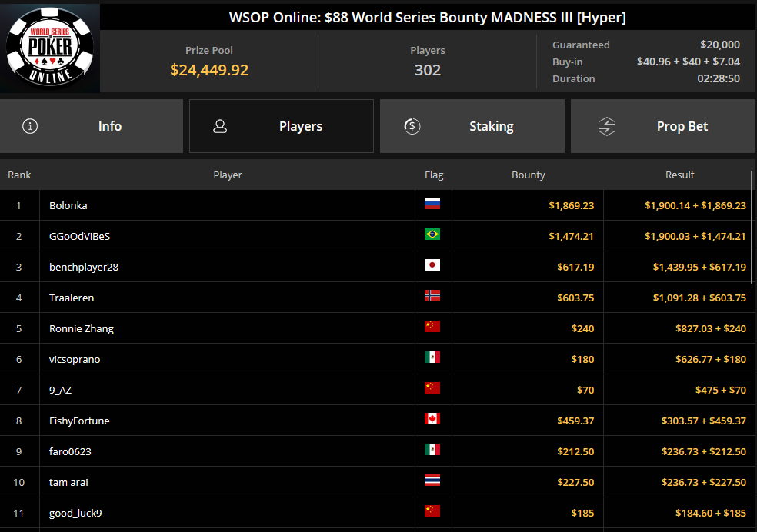The width and height of the screenshot is (757, 532).
Task: Click the Chinese flag in good_luck9's row
Action: (432, 511)
